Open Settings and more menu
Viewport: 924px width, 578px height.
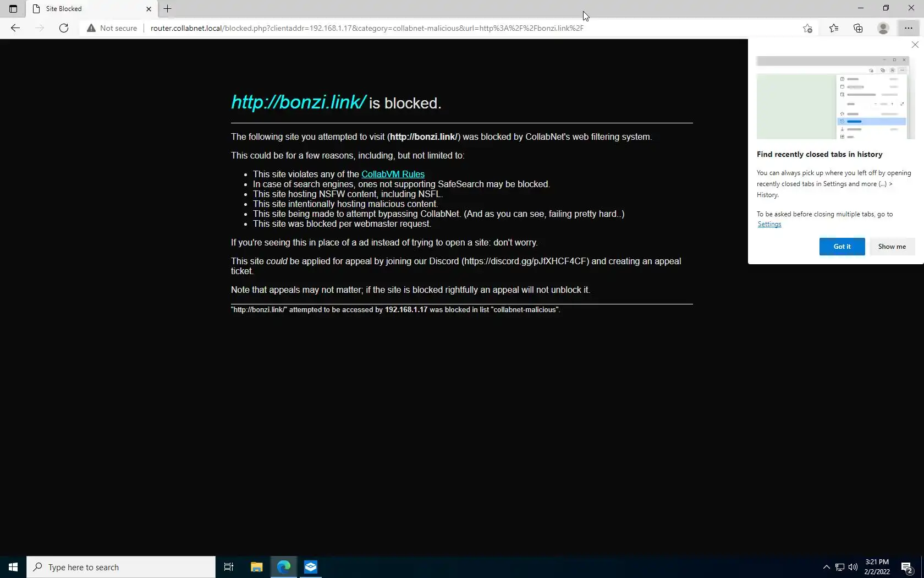[909, 28]
